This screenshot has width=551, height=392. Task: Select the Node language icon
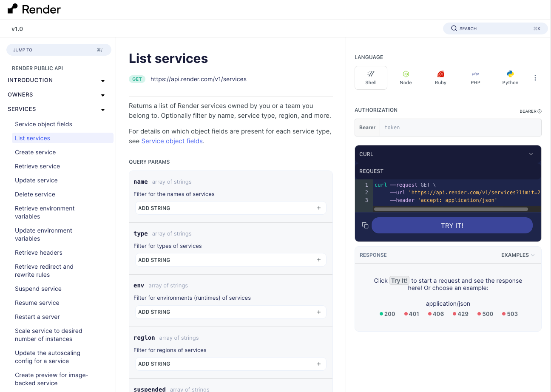(405, 77)
